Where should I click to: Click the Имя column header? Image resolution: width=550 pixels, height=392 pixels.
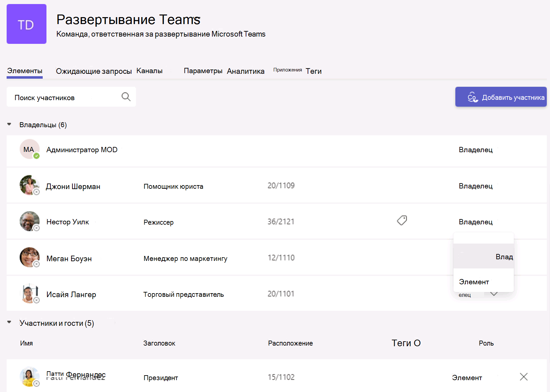pos(26,343)
